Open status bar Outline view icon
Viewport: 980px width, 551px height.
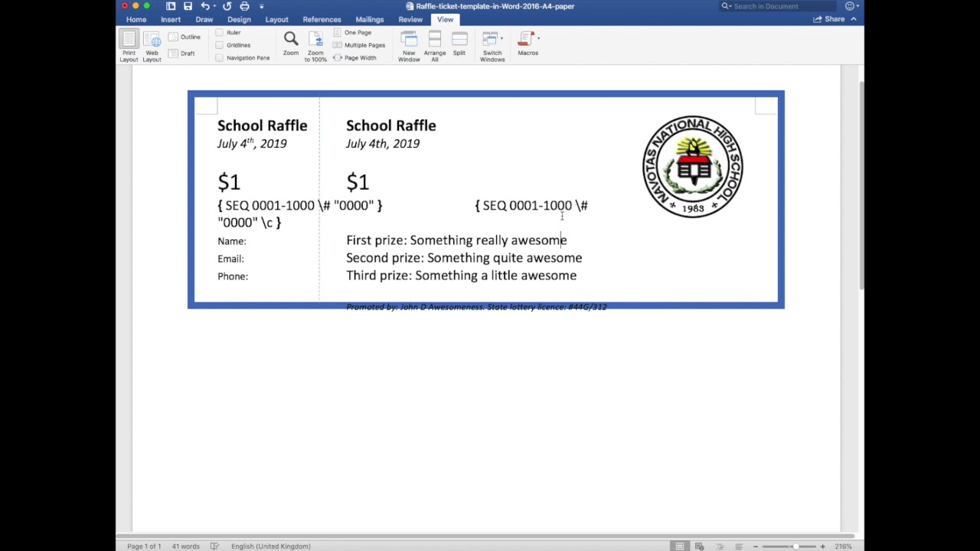pos(719,546)
